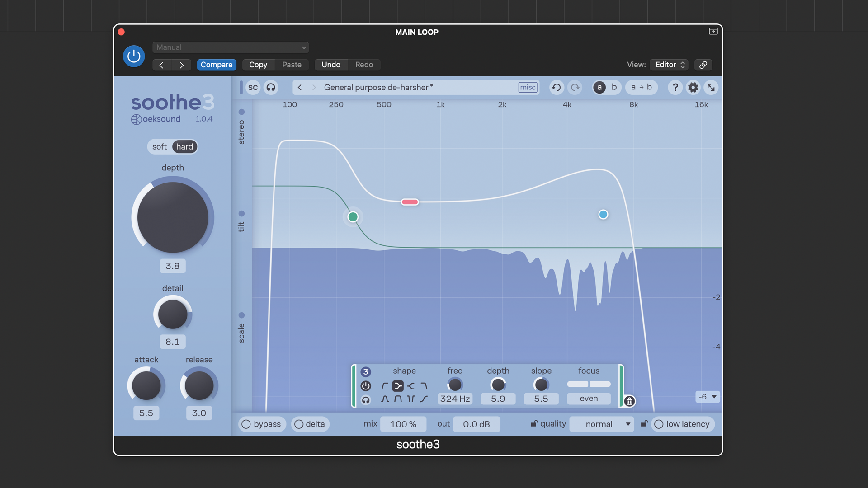Click the misc preset category tag
The image size is (868, 488).
click(x=528, y=88)
